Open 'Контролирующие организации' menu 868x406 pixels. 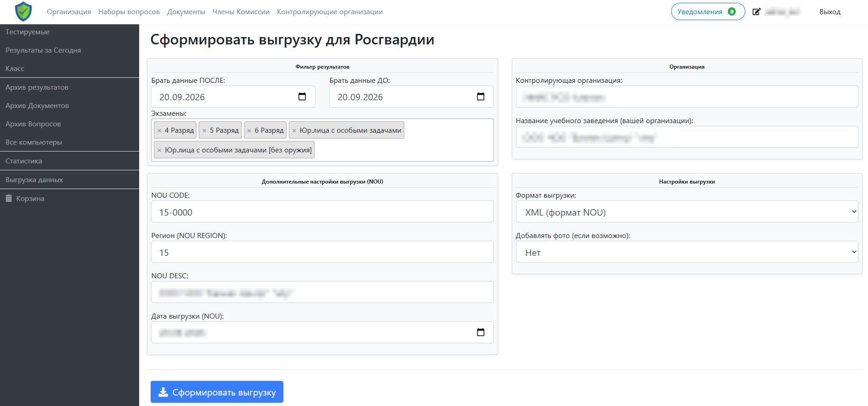pyautogui.click(x=330, y=12)
